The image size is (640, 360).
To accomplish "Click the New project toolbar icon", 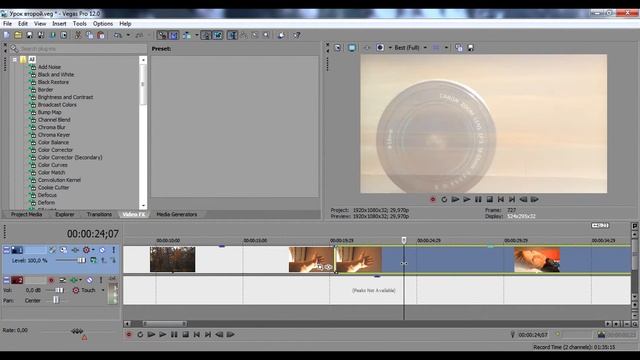I will click(x=7, y=36).
